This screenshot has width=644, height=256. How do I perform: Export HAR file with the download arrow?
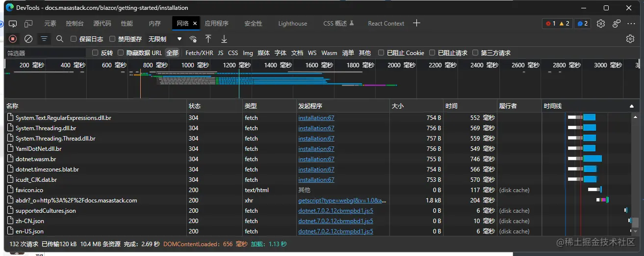(x=224, y=39)
